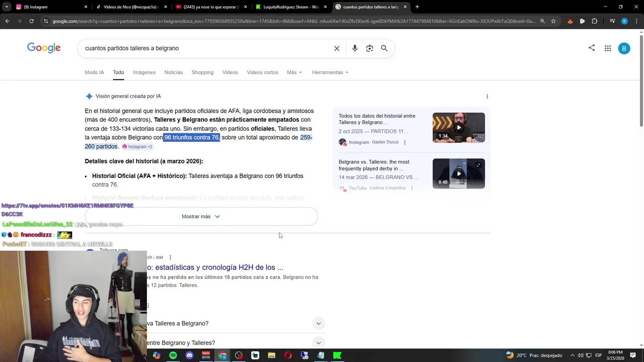Click the browser address bar URL
The height and width of the screenshot is (362, 644).
click(294, 21)
